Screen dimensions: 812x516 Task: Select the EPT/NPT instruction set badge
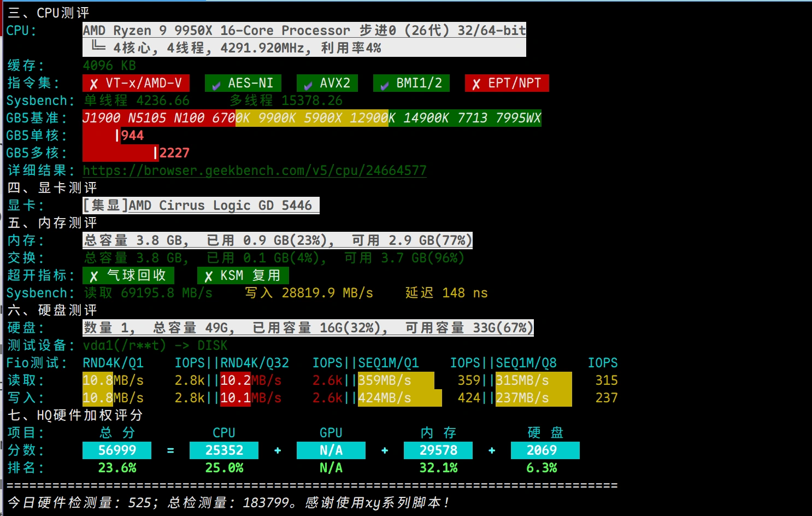point(507,83)
